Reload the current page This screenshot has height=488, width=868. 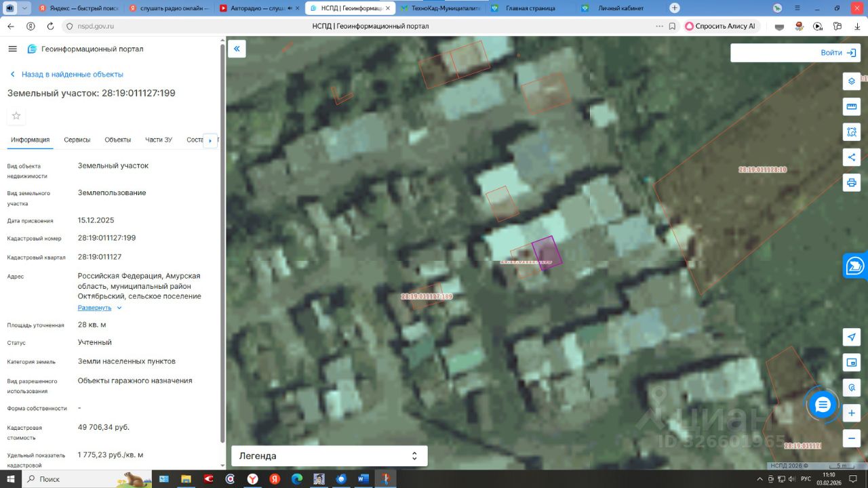[50, 26]
